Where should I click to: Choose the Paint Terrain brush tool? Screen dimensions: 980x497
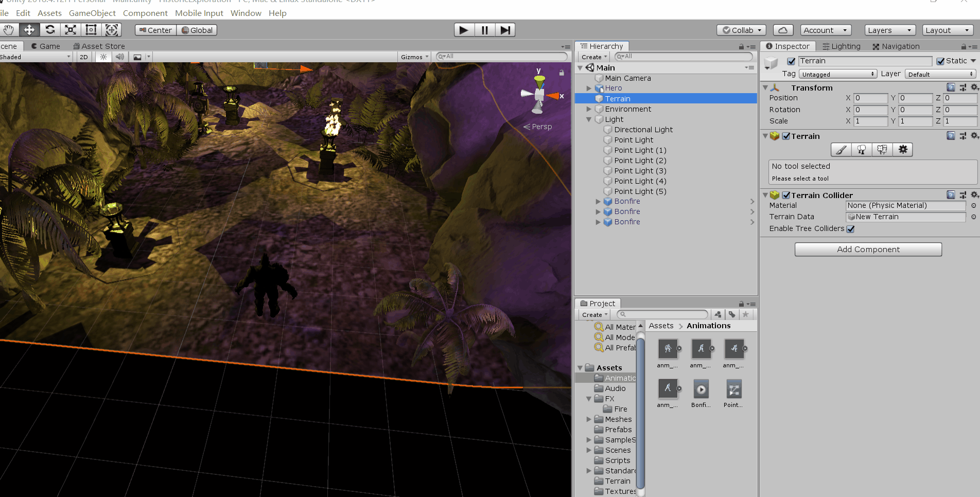pyautogui.click(x=841, y=150)
